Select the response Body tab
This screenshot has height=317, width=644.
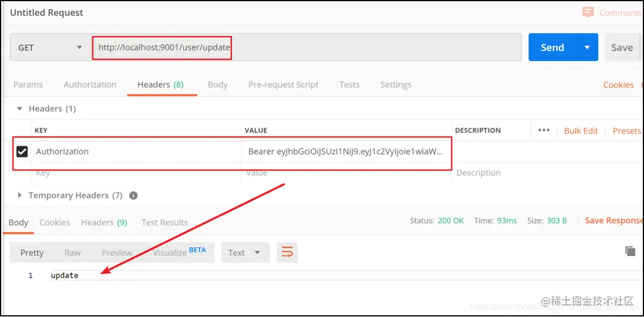coord(19,222)
